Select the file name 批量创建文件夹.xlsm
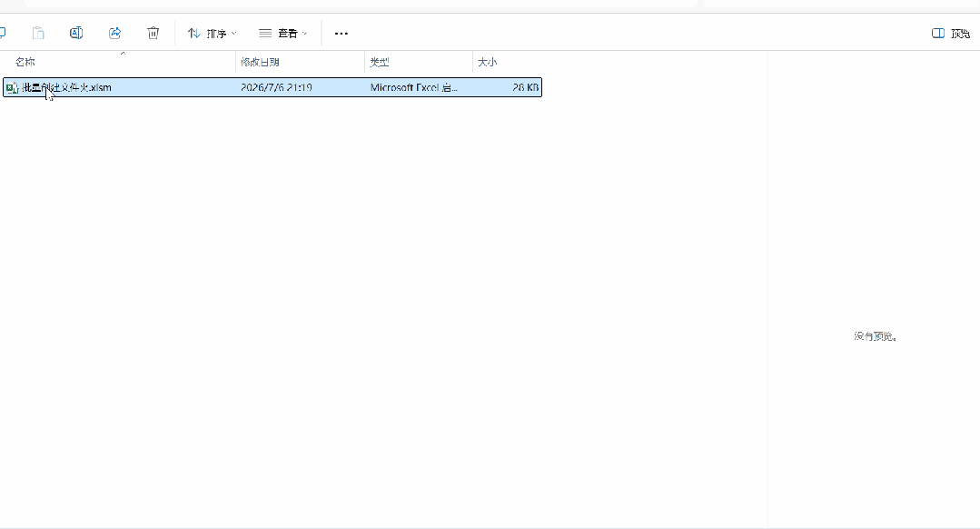This screenshot has height=529, width=980. click(67, 87)
